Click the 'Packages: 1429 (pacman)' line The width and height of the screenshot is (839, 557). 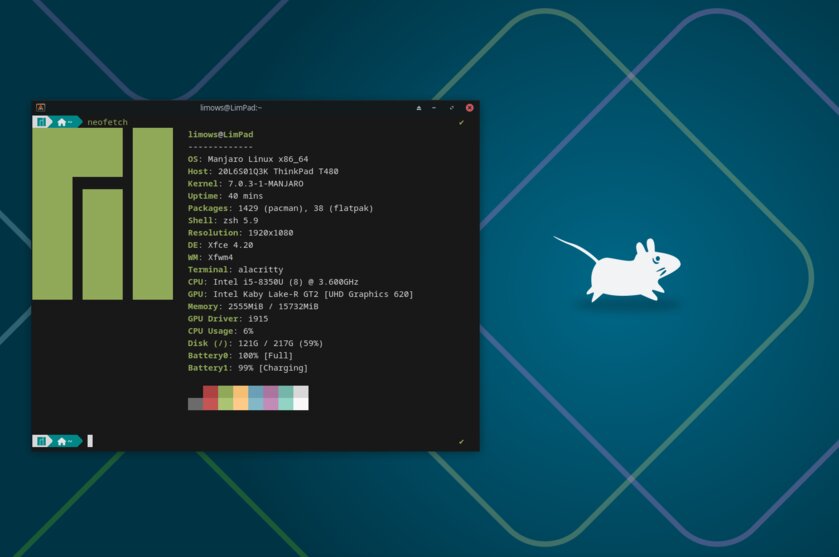[280, 208]
